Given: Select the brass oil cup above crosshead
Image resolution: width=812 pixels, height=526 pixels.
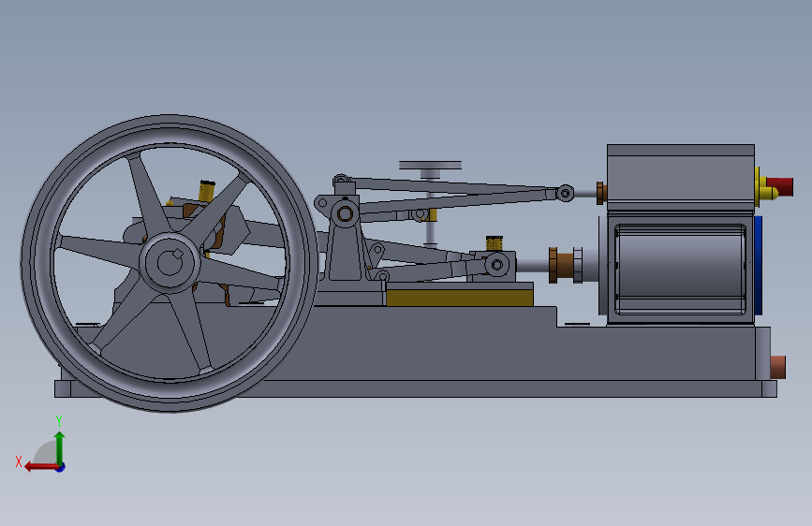Looking at the screenshot, I should tap(494, 243).
